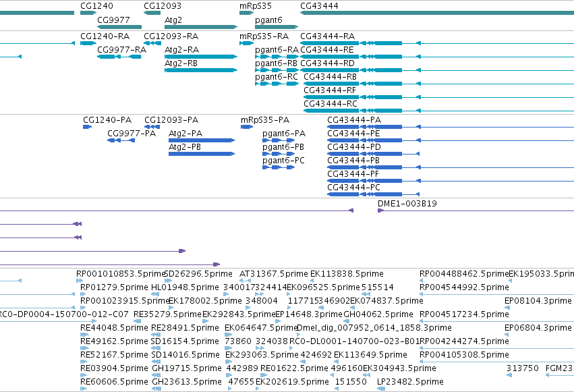This screenshot has height=392, width=574.
Task: Click EST label SD16154.5prime
Action: [185, 341]
